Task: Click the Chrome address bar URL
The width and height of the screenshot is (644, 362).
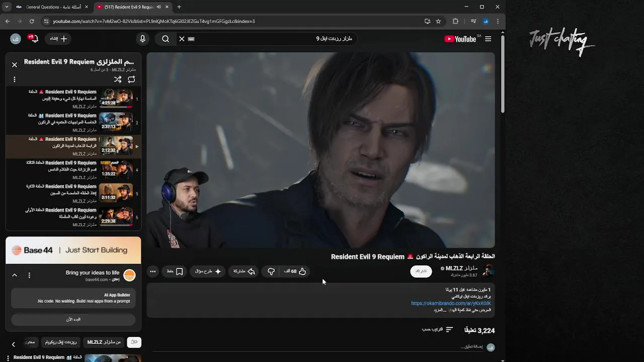Action: click(154, 21)
